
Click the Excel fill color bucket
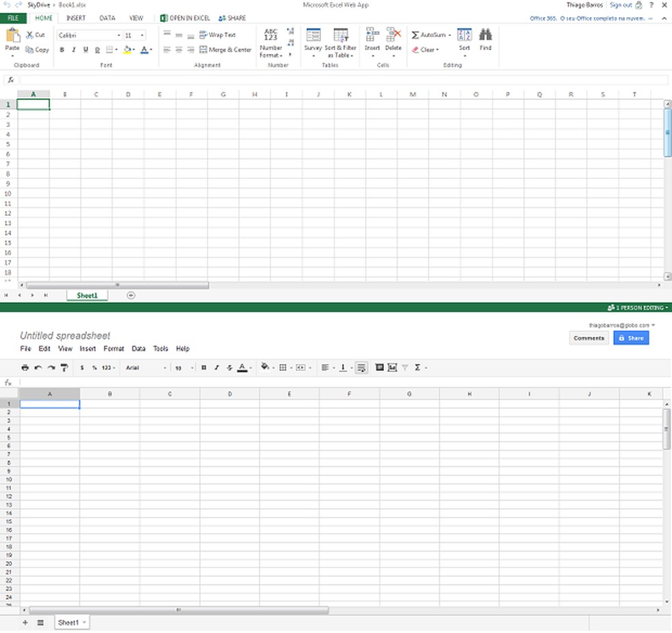pyautogui.click(x=127, y=50)
